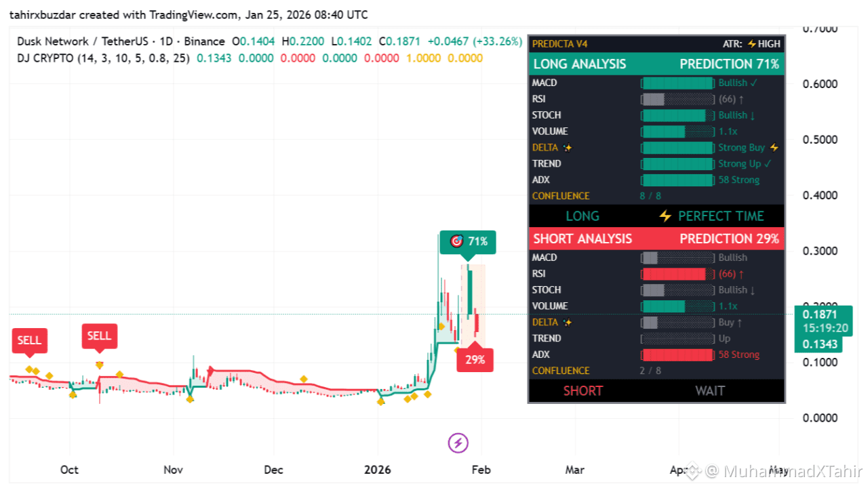Click the 'Up' TREND value in Short Analysis
This screenshot has width=868, height=488.
(x=725, y=338)
